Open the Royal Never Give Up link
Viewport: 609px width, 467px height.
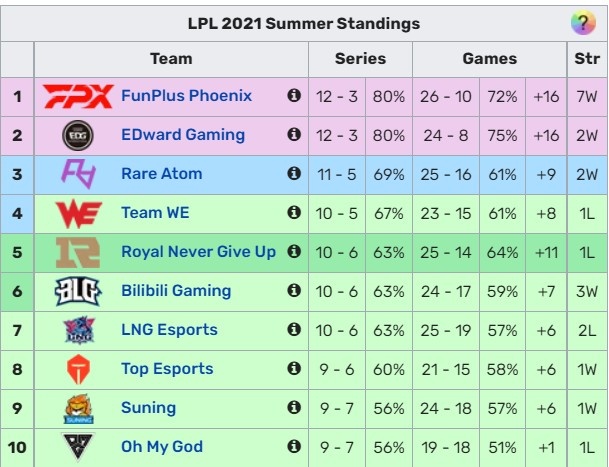coord(198,252)
